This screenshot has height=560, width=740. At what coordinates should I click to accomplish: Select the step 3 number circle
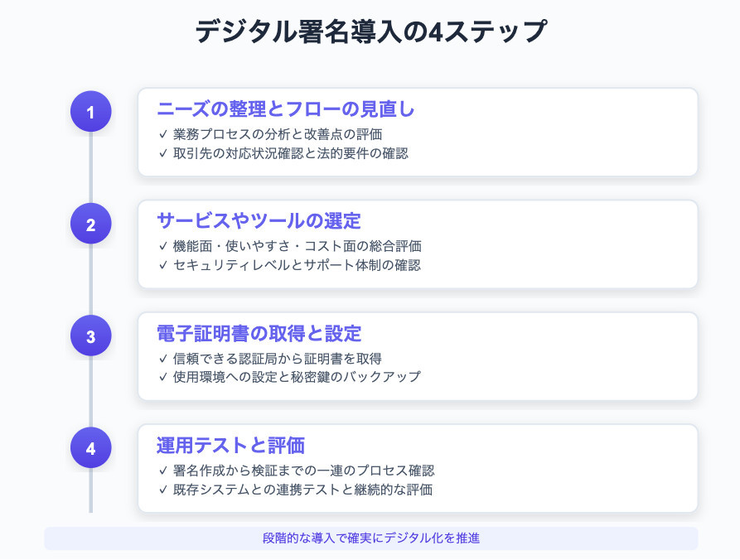tap(90, 336)
